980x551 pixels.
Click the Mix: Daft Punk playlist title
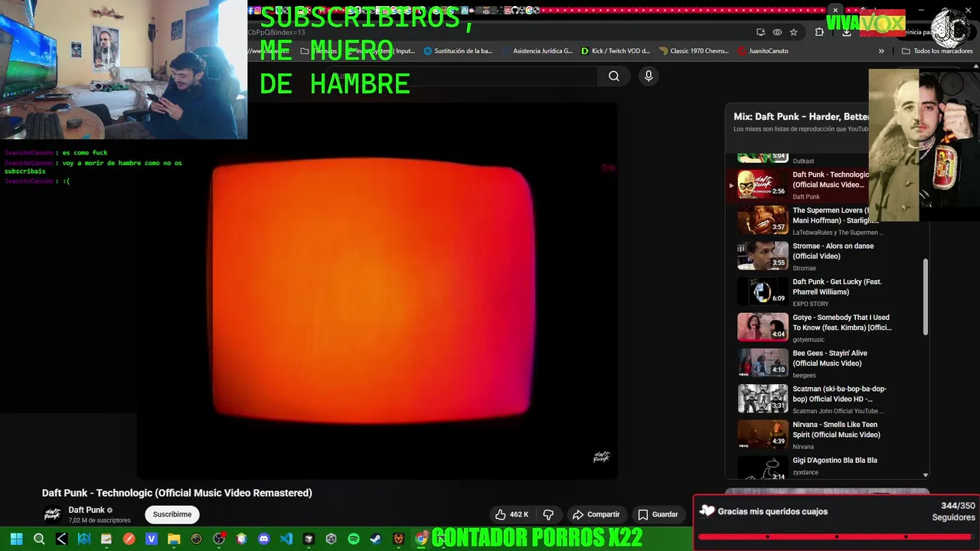coord(801,116)
